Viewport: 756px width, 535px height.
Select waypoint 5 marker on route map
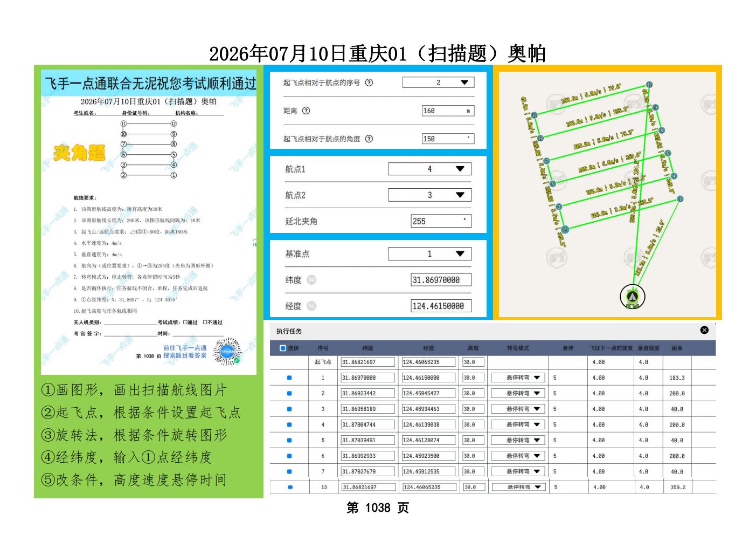[668, 153]
